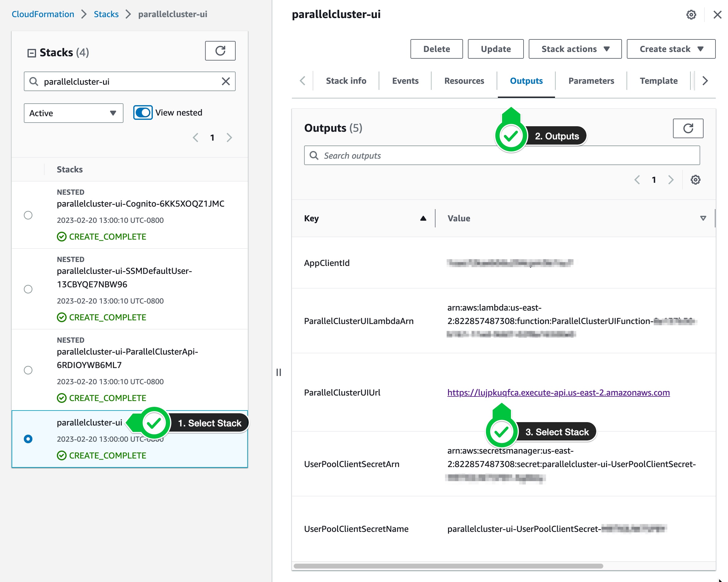Open stack detail settings gear

[691, 15]
